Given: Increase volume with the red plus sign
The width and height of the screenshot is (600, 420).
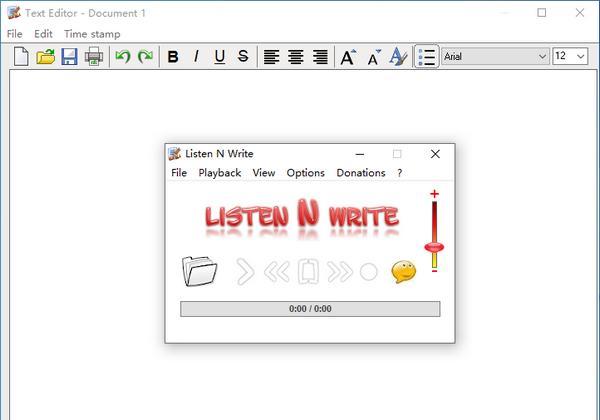Looking at the screenshot, I should (x=434, y=194).
